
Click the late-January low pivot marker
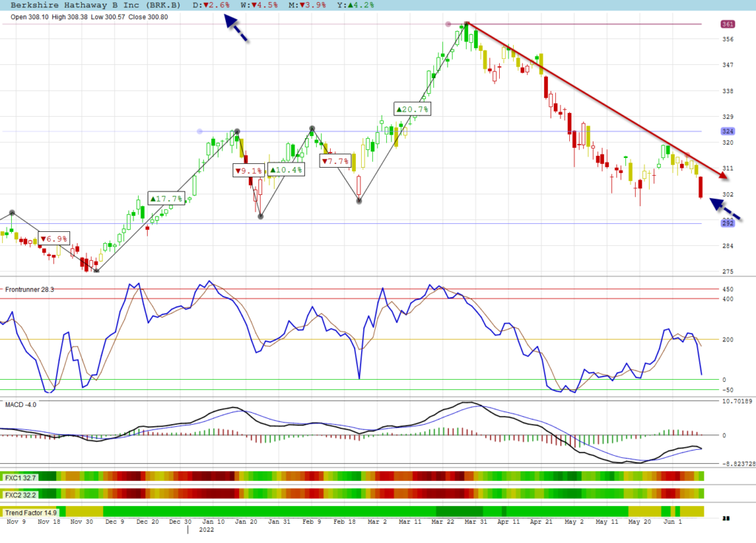point(261,216)
